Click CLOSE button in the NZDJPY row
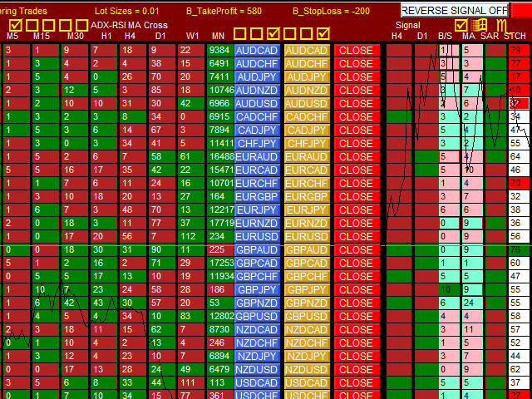The image size is (532, 399). coord(357,357)
